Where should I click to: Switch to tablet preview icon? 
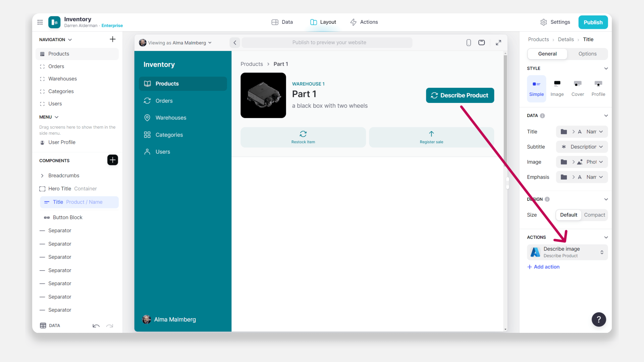pyautogui.click(x=482, y=43)
